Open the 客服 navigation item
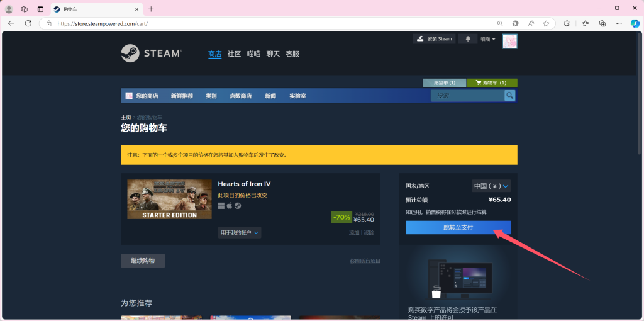644x321 pixels. tap(292, 54)
